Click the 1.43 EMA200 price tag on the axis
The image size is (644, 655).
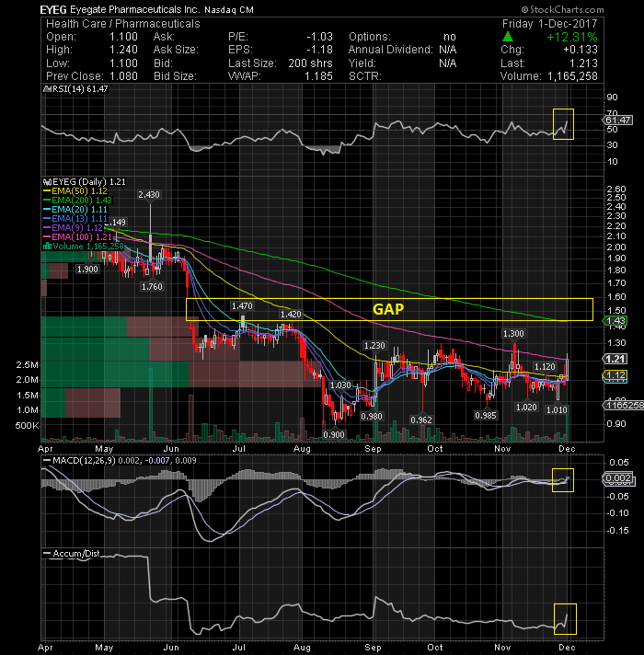point(616,321)
